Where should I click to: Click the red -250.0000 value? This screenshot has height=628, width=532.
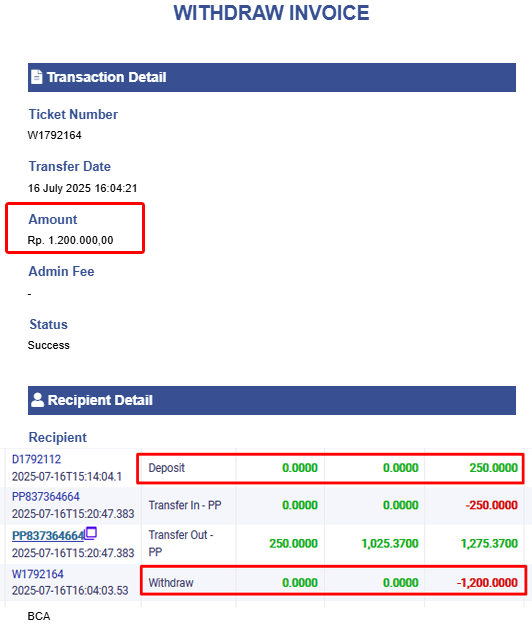click(x=492, y=505)
